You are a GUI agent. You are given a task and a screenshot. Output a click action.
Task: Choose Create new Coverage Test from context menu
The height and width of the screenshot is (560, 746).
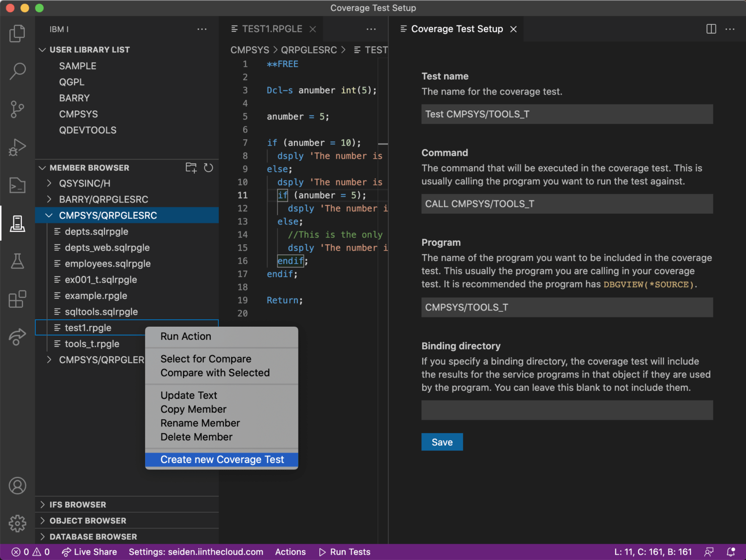(x=222, y=460)
